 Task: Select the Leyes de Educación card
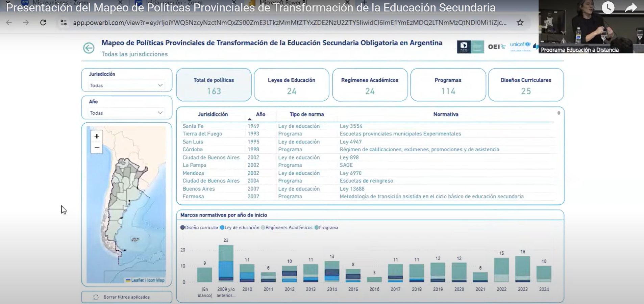292,85
